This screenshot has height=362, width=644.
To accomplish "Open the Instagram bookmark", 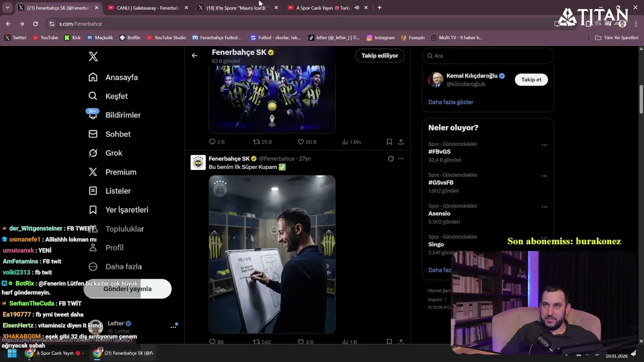I will 380,38.
